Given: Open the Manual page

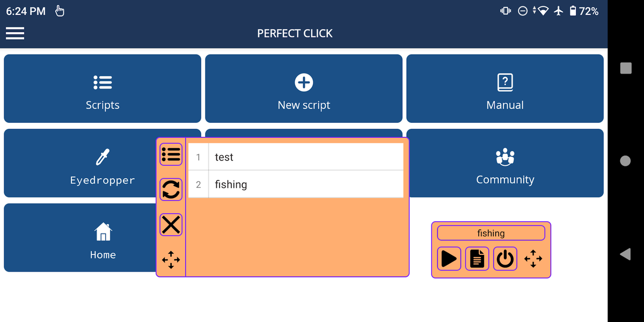Looking at the screenshot, I should tap(505, 89).
